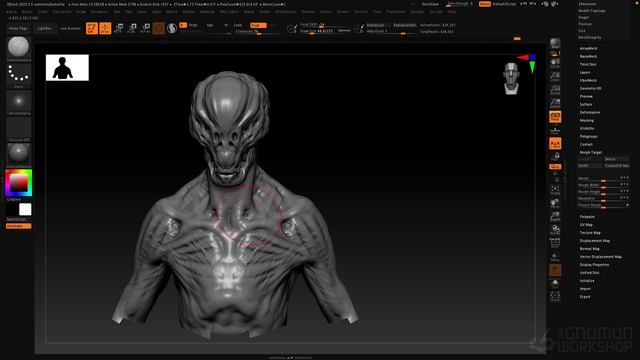Click the BPR render icon
The height and width of the screenshot is (360, 640).
point(555,43)
